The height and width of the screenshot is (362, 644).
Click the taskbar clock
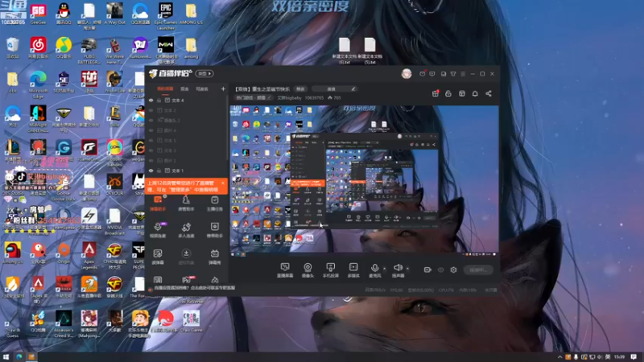point(619,356)
